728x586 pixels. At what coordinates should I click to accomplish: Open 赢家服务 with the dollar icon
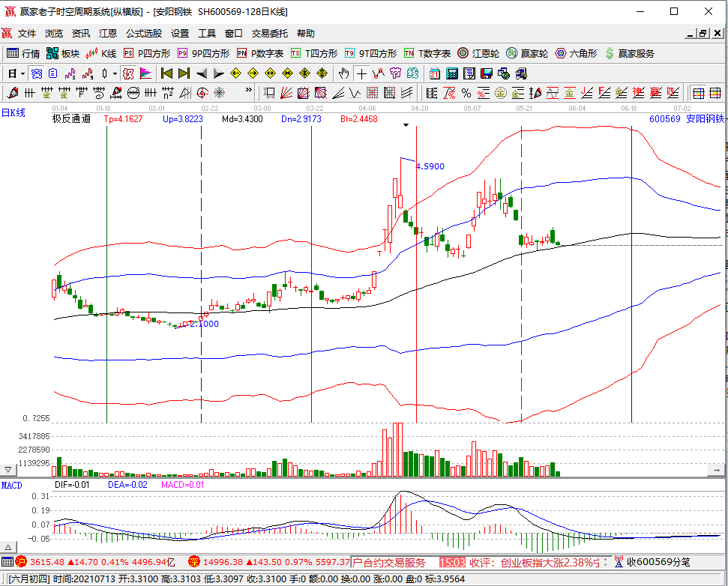tap(630, 53)
